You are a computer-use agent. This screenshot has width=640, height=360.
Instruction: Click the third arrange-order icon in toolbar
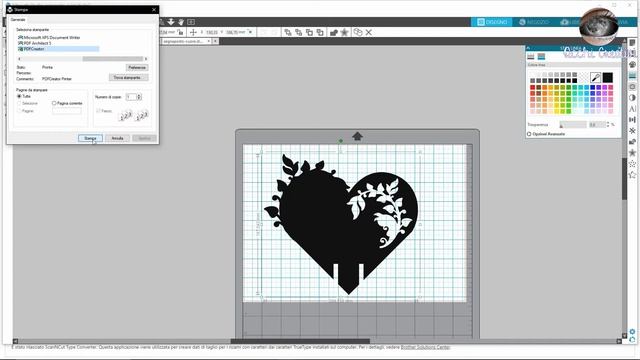click(x=309, y=32)
